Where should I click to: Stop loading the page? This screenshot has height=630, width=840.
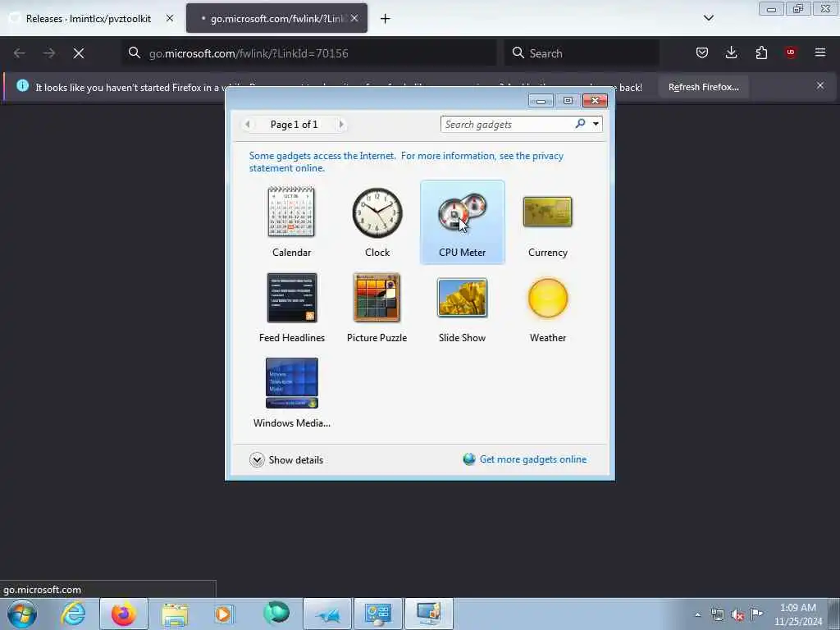coord(79,53)
